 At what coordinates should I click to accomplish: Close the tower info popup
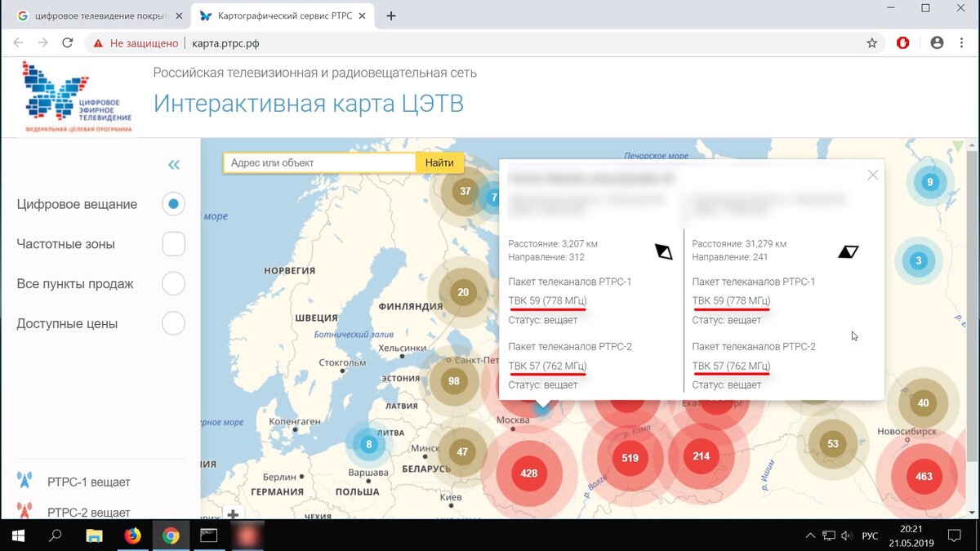(x=873, y=175)
